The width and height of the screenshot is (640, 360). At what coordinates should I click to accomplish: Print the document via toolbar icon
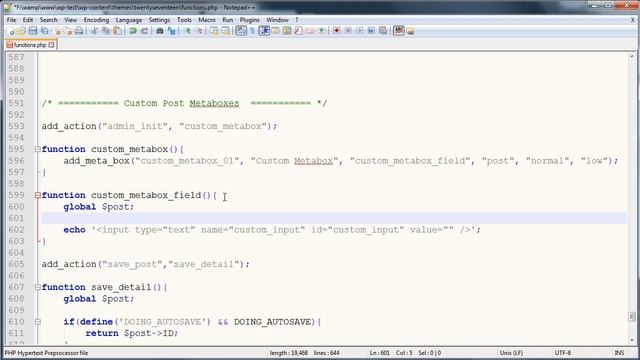click(79, 31)
